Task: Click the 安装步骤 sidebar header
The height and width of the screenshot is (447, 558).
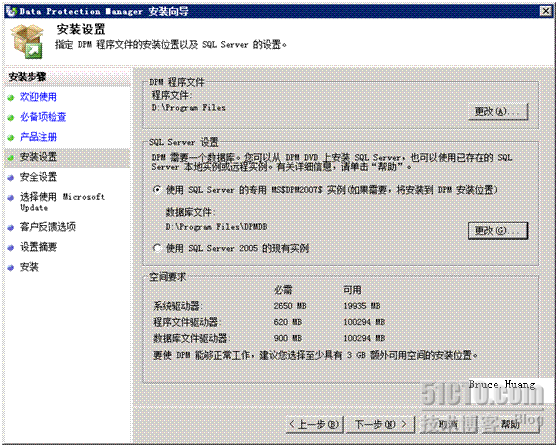Action: 27,77
